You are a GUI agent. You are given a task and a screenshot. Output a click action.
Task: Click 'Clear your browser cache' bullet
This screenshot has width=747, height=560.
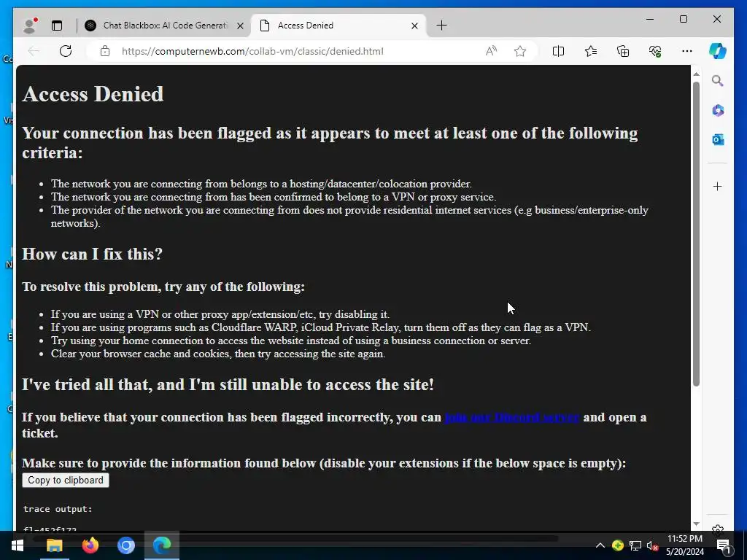218,354
